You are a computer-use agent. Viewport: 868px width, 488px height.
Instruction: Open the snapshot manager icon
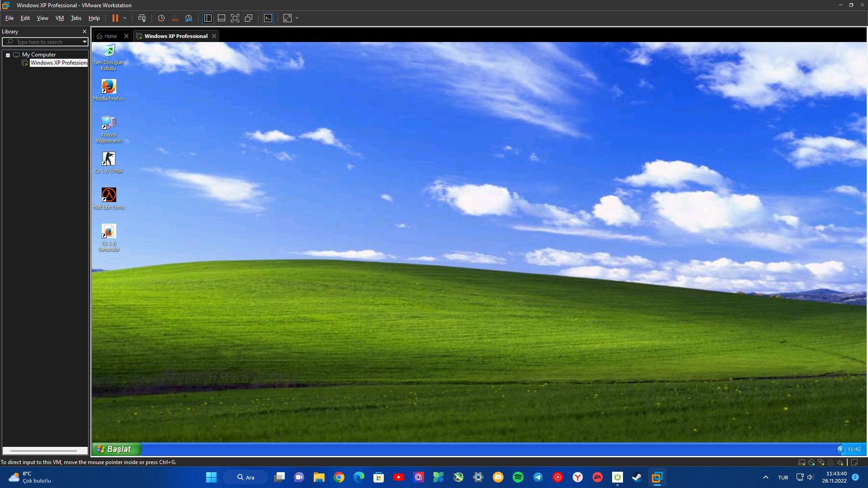click(189, 18)
